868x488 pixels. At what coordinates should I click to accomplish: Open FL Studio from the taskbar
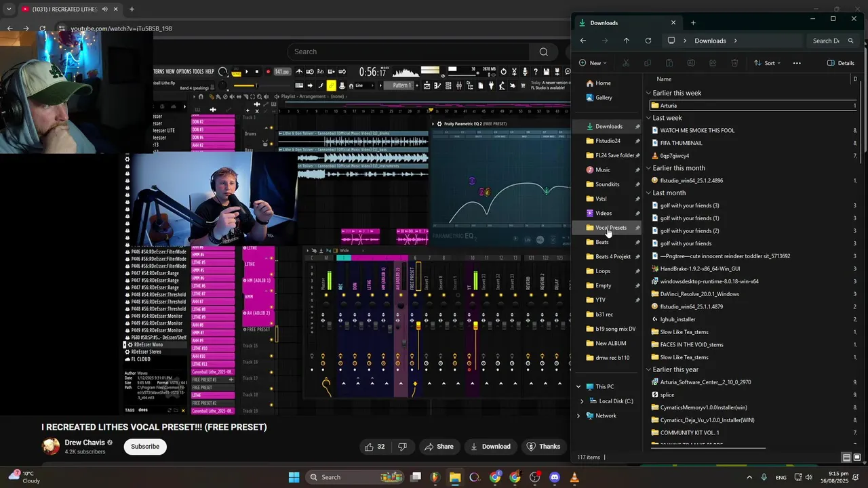pyautogui.click(x=435, y=477)
